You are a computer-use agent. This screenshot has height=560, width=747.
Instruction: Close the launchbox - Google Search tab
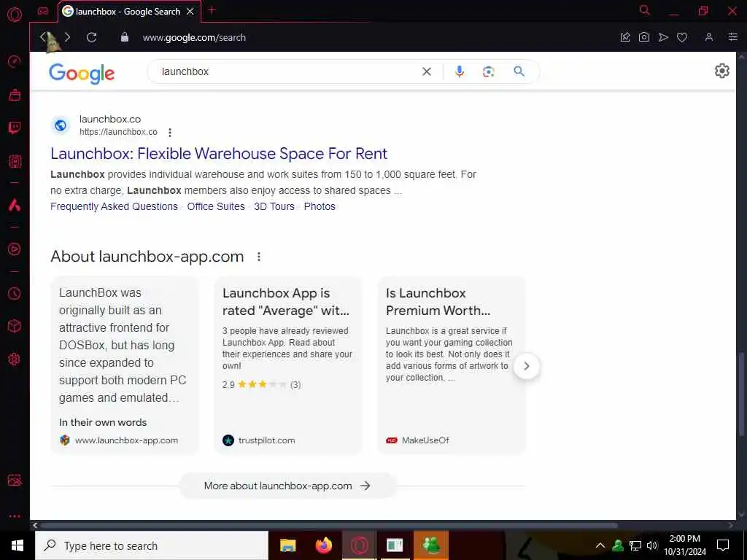pos(190,12)
